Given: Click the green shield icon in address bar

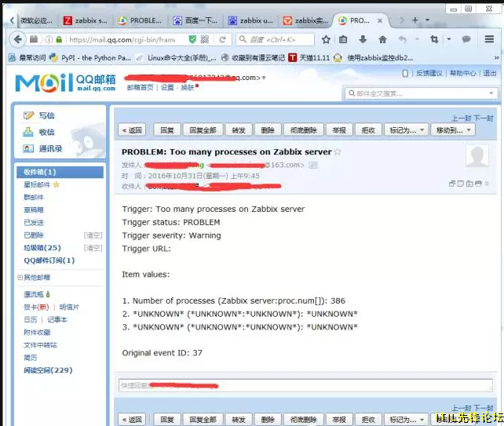Looking at the screenshot, I should (x=192, y=39).
